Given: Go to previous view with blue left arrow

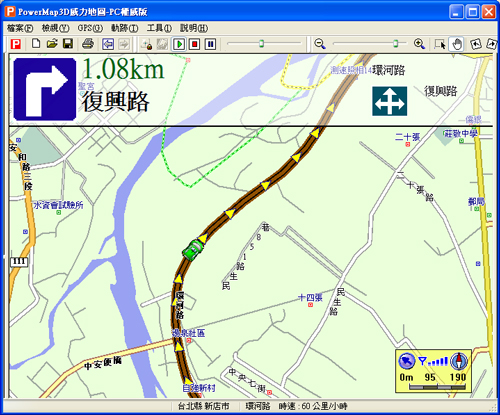Looking at the screenshot, I should click(x=108, y=44).
